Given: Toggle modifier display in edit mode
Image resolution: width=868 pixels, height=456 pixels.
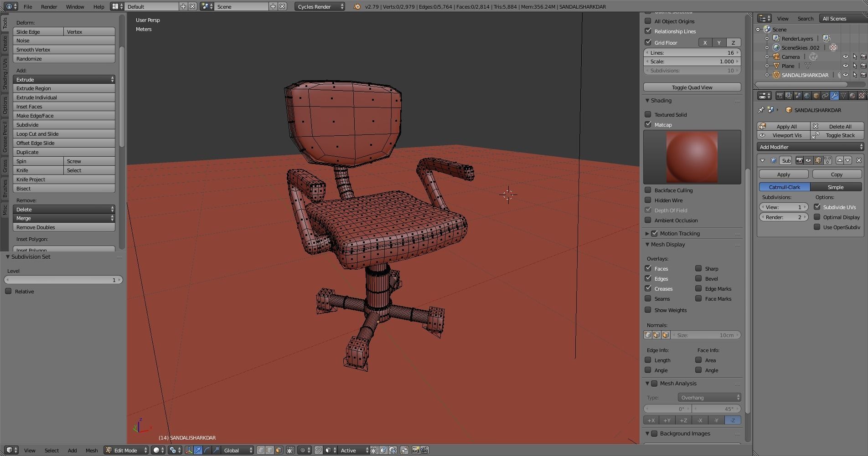Looking at the screenshot, I should (818, 160).
